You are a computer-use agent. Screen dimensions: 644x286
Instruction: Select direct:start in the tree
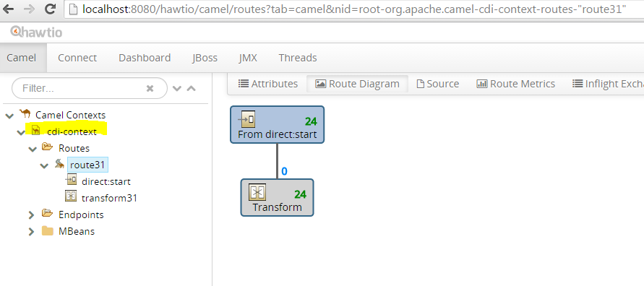[x=106, y=181]
